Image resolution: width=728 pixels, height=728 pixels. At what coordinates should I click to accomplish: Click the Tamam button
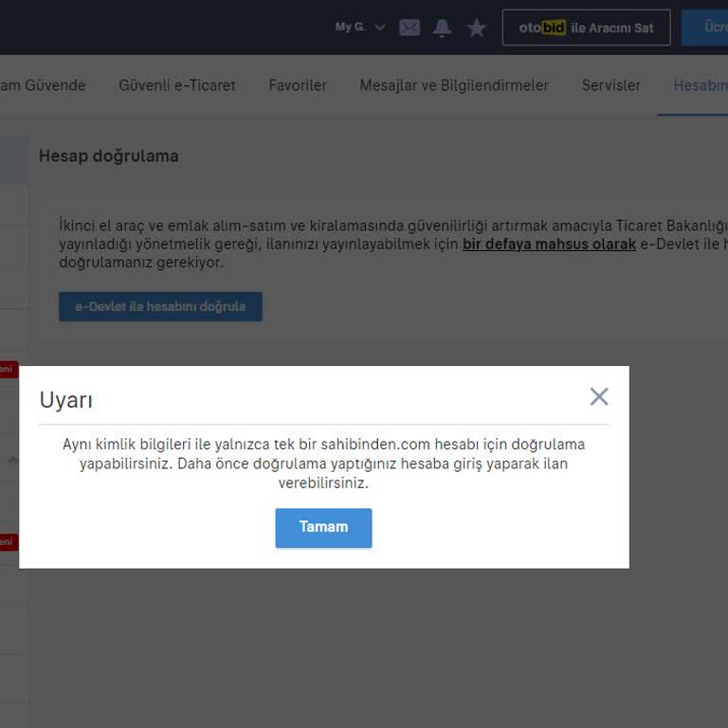[x=323, y=528]
